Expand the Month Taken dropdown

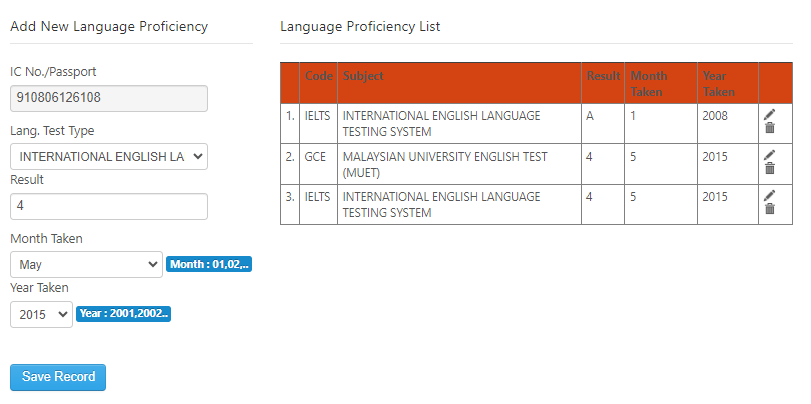click(86, 265)
